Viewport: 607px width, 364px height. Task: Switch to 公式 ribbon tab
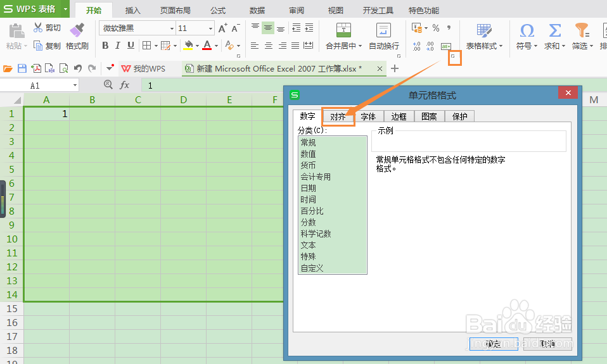218,10
